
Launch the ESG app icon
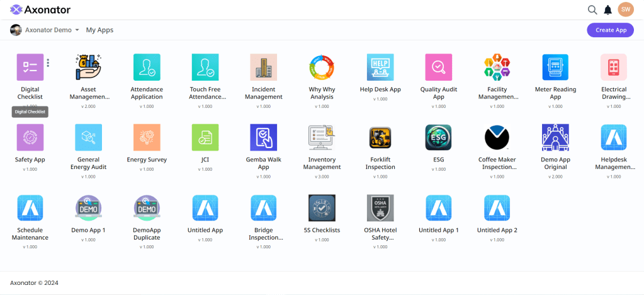tap(439, 137)
